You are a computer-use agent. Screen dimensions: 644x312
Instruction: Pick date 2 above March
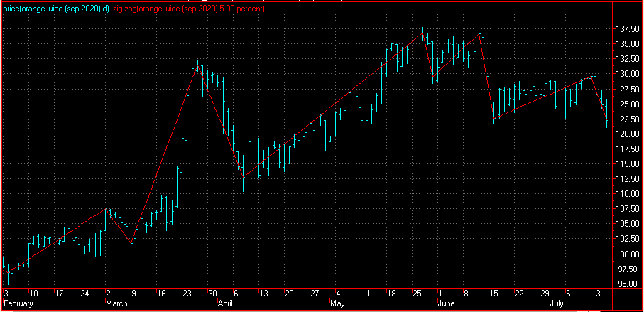109,294
